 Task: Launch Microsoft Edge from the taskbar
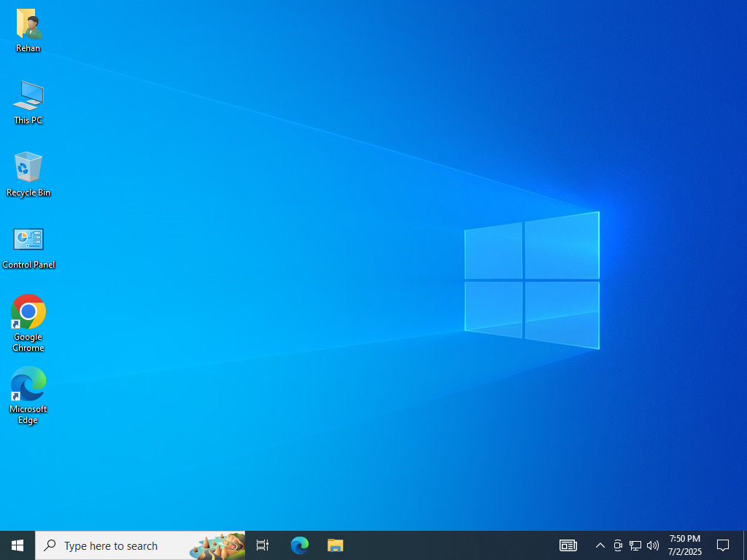coord(300,545)
